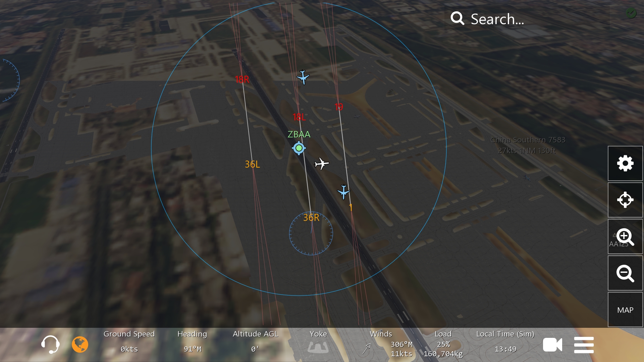Center map with the crosshair target button

point(625,200)
